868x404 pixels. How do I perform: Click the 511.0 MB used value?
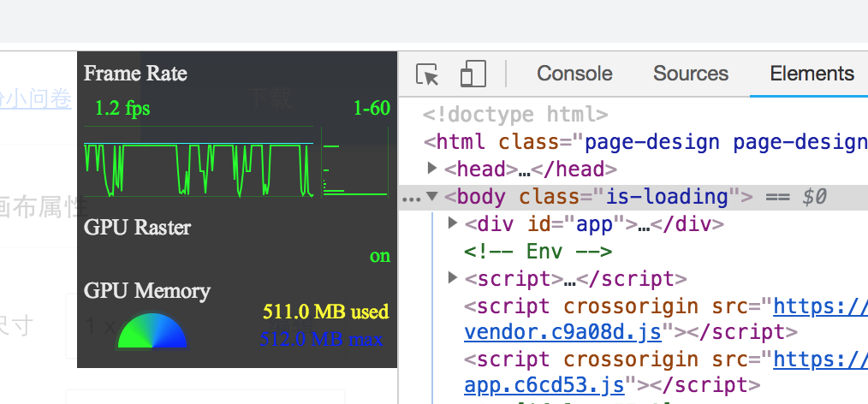325,312
